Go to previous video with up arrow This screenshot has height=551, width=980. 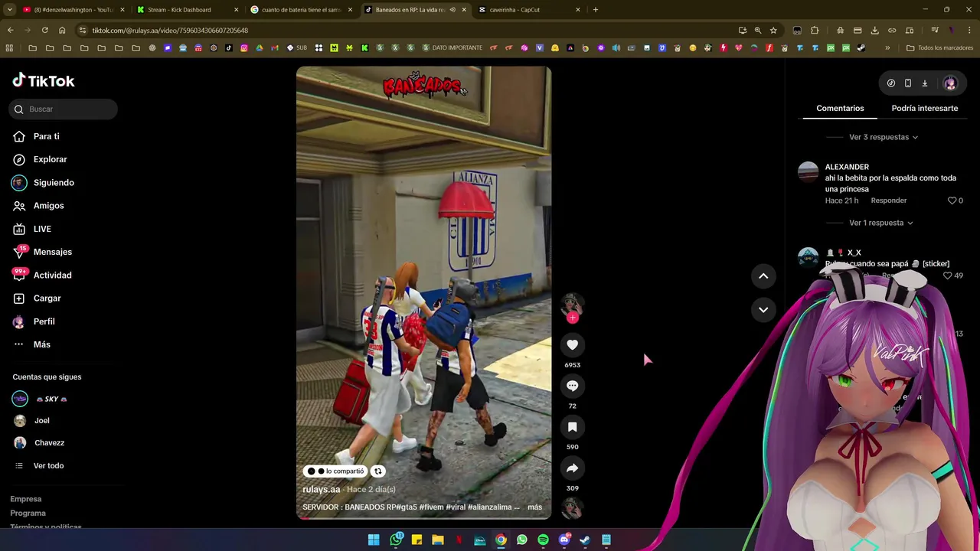click(763, 276)
